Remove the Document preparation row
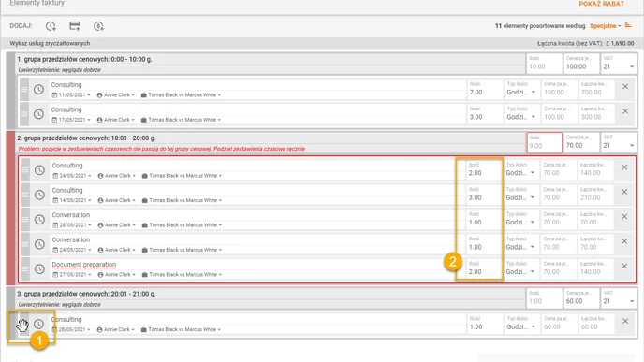The height and width of the screenshot is (362, 644). pos(624,266)
